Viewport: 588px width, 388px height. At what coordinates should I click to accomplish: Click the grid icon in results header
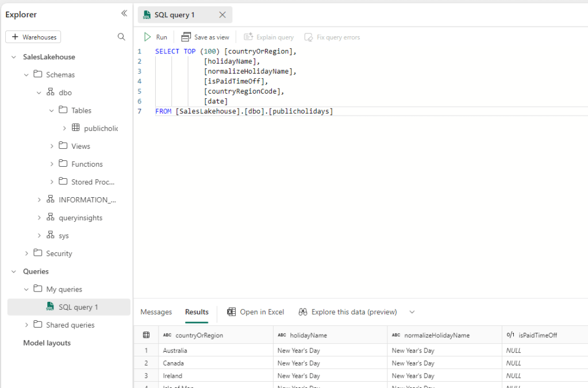[x=147, y=335]
